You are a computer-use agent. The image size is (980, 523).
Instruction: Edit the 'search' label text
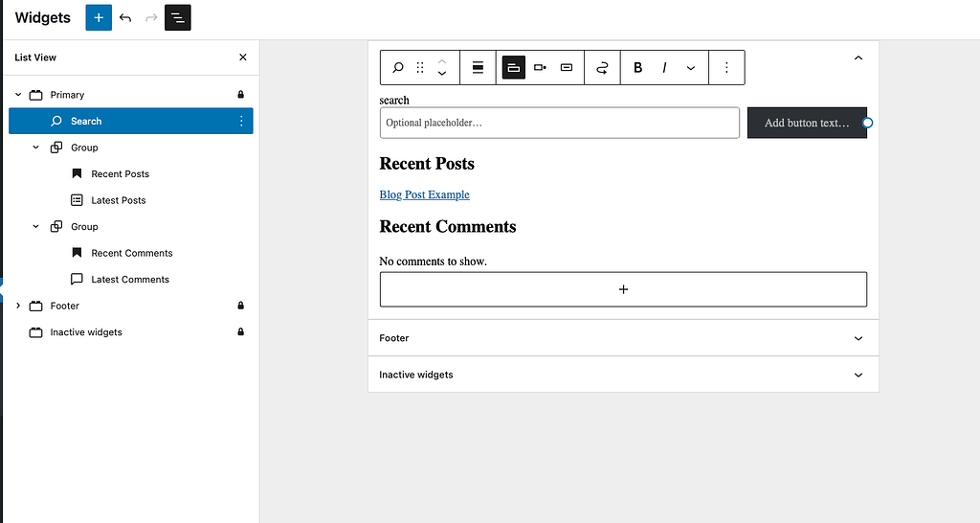pyautogui.click(x=394, y=100)
